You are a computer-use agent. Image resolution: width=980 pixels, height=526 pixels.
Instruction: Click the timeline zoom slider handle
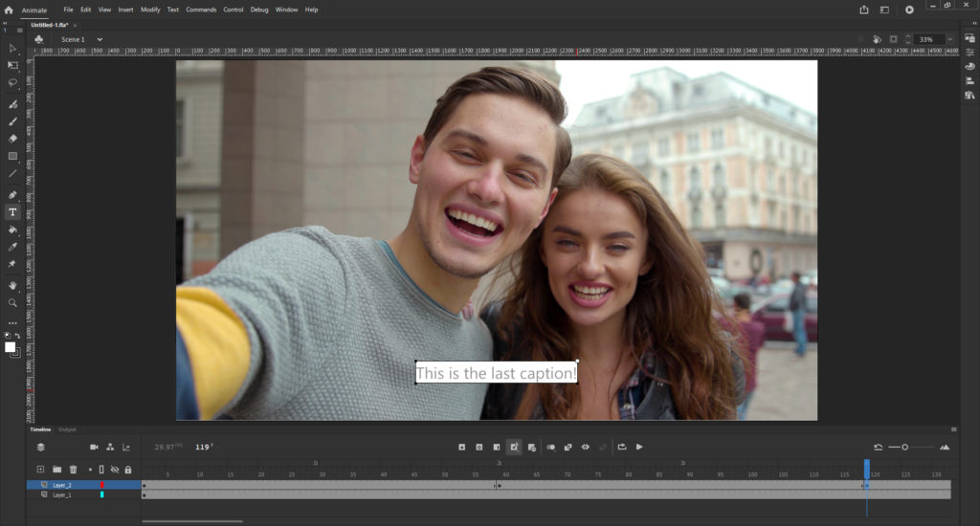pyautogui.click(x=904, y=447)
